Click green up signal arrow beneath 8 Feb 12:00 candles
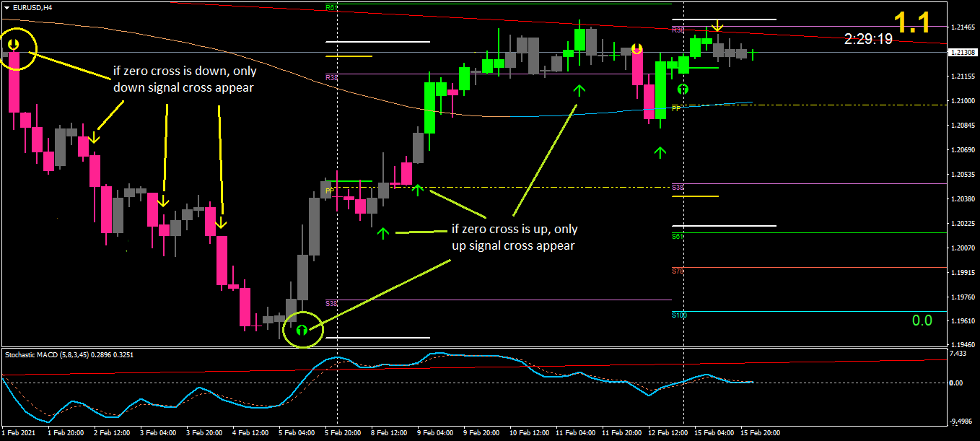This screenshot has height=441, width=980. click(x=382, y=233)
